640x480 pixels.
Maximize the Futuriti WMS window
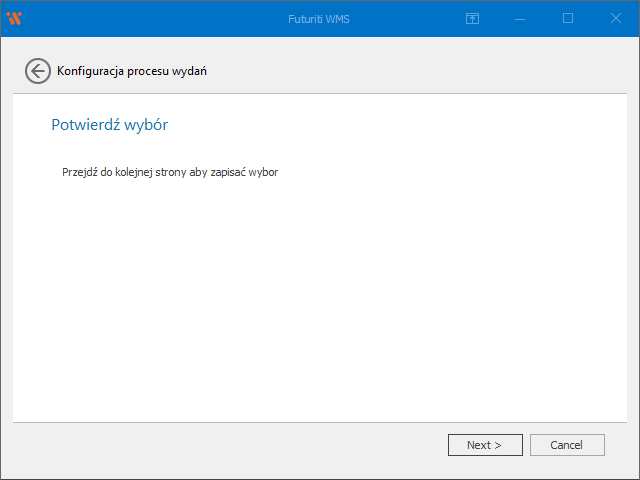pos(568,18)
